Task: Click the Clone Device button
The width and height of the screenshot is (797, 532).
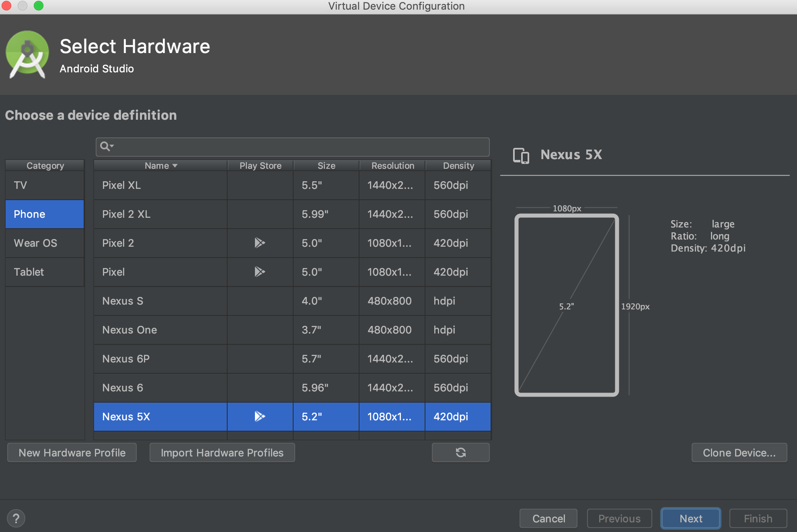Action: [739, 453]
